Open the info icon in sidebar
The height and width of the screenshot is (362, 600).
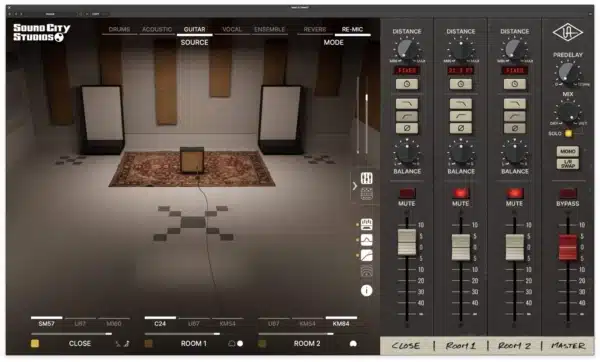(367, 290)
